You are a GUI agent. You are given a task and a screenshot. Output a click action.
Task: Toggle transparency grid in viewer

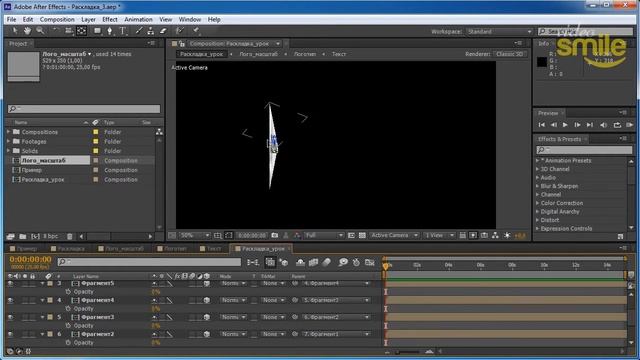pyautogui.click(x=362, y=236)
